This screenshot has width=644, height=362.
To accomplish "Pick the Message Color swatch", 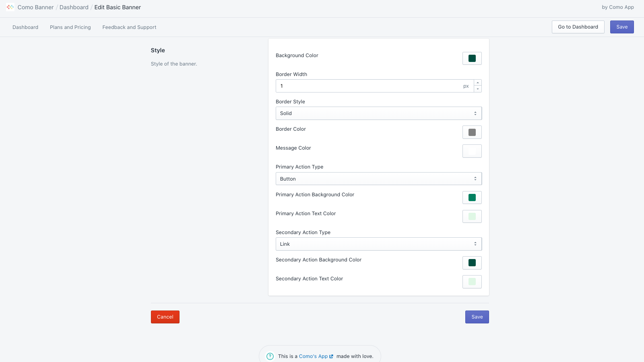I will click(472, 151).
